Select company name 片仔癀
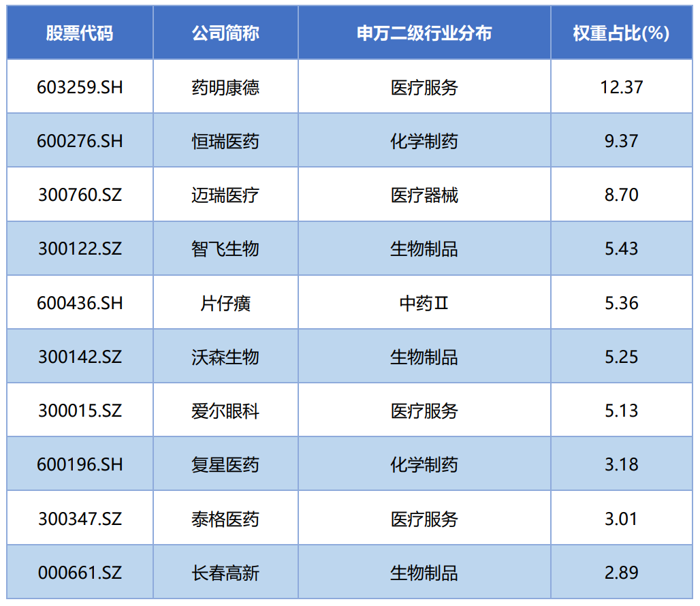This screenshot has width=700, height=606. 225,303
